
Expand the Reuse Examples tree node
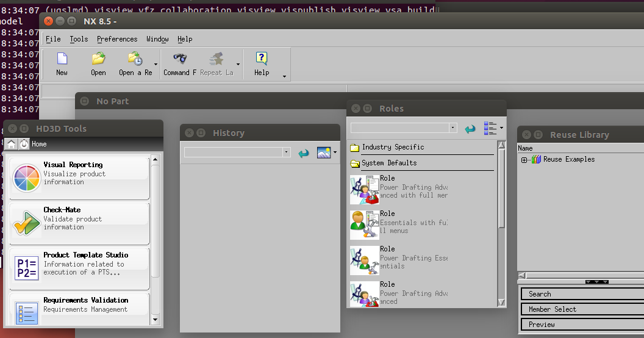coord(524,160)
